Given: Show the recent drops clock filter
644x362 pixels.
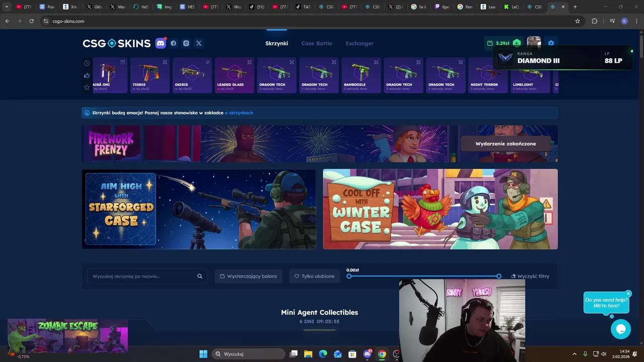Looking at the screenshot, I should [87, 63].
